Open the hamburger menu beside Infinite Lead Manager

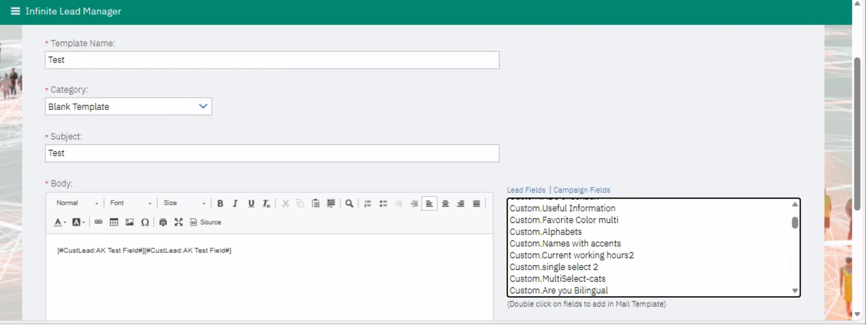pos(15,11)
